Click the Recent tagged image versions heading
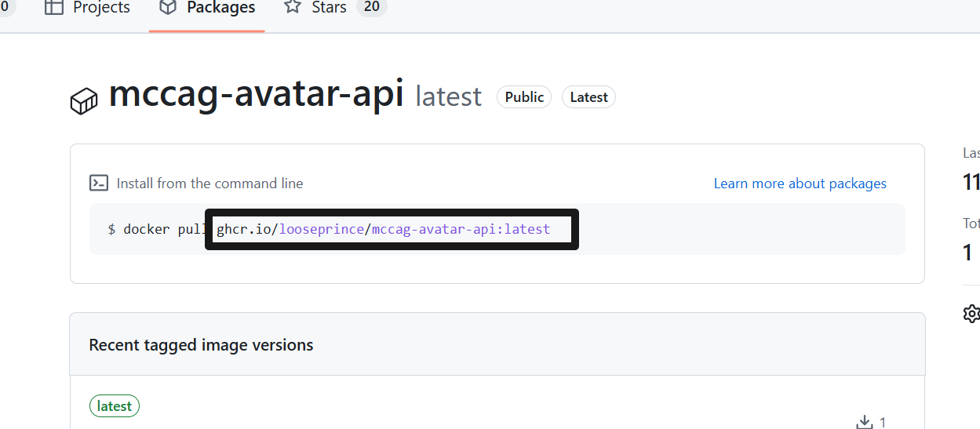980x429 pixels. pos(201,345)
